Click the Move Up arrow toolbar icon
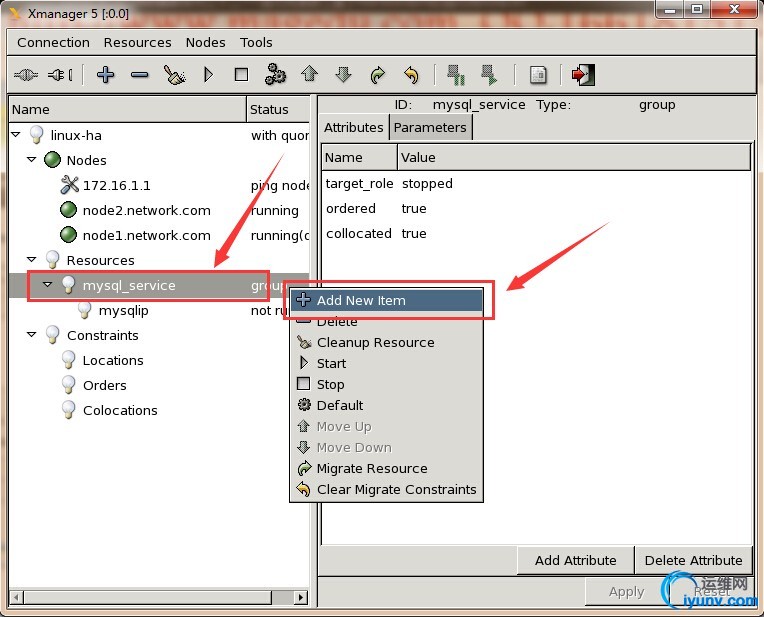Image resolution: width=764 pixels, height=617 pixels. click(309, 75)
